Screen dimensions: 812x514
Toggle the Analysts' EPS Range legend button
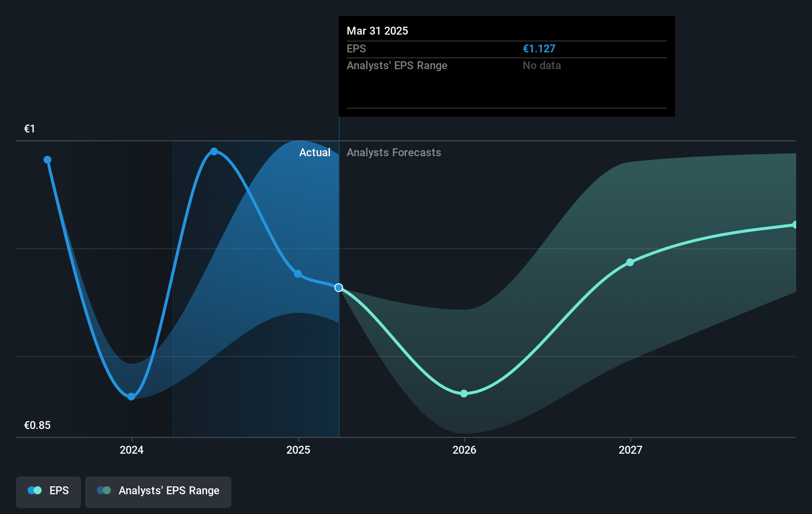[158, 492]
